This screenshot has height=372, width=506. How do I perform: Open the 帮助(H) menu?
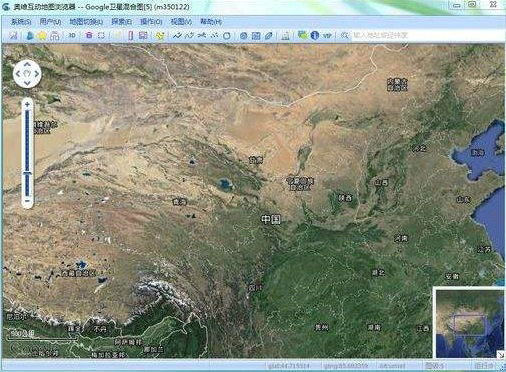coord(211,22)
